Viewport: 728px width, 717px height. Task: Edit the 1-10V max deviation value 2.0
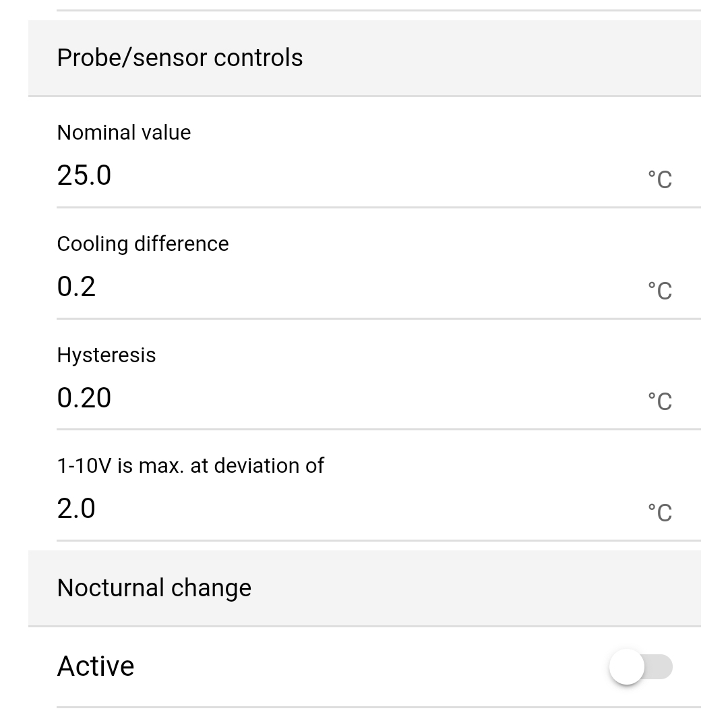[76, 509]
